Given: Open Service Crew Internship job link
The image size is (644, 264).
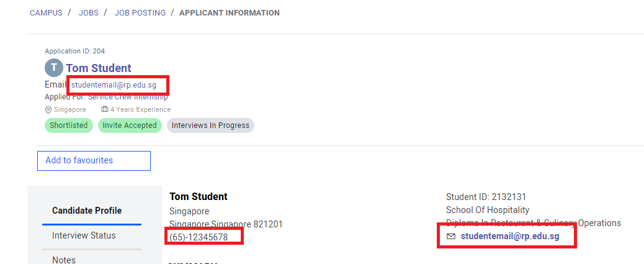Looking at the screenshot, I should pos(128,97).
